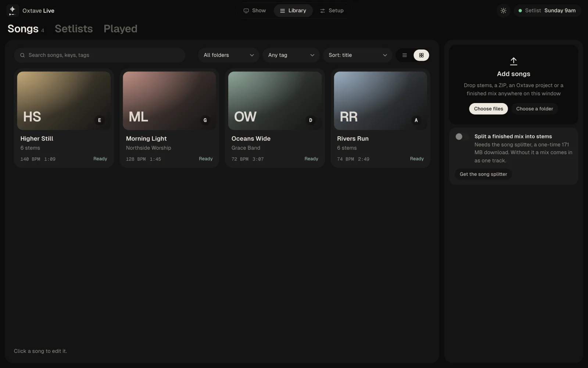The width and height of the screenshot is (588, 368).
Task: Click the Northside Worship artist text
Action: [x=148, y=148]
